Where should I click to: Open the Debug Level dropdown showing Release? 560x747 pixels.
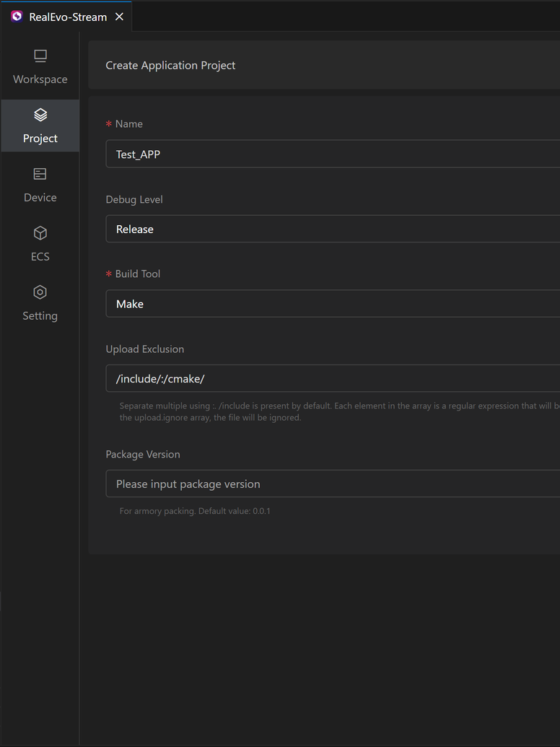pyautogui.click(x=333, y=229)
